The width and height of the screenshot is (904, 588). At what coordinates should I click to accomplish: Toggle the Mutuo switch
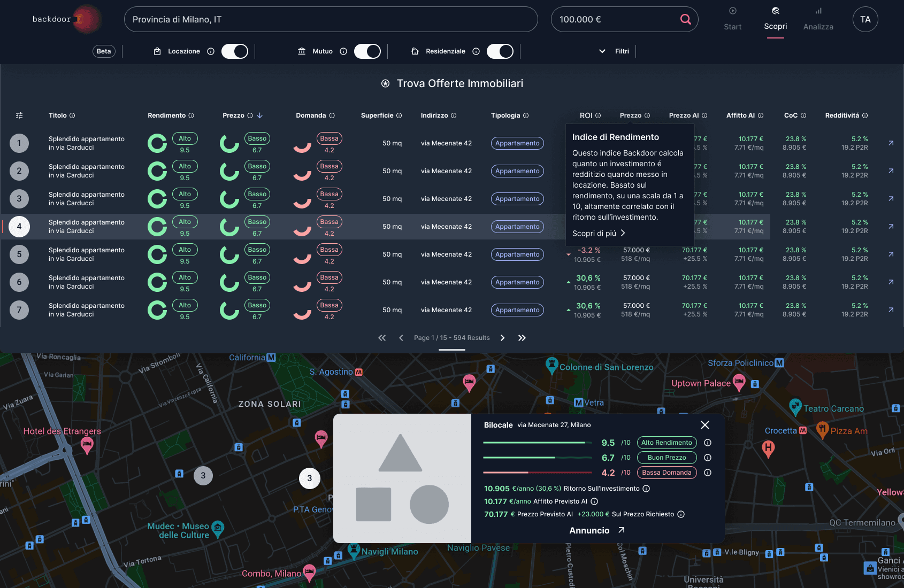click(367, 51)
